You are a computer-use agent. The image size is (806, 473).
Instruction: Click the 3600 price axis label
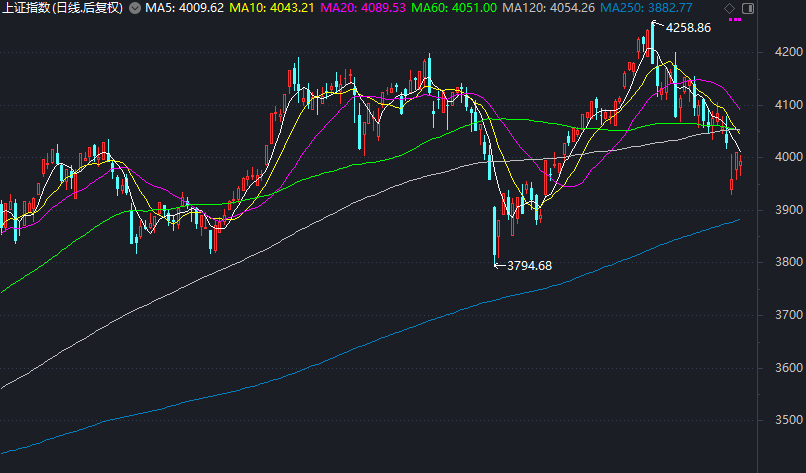click(x=789, y=368)
